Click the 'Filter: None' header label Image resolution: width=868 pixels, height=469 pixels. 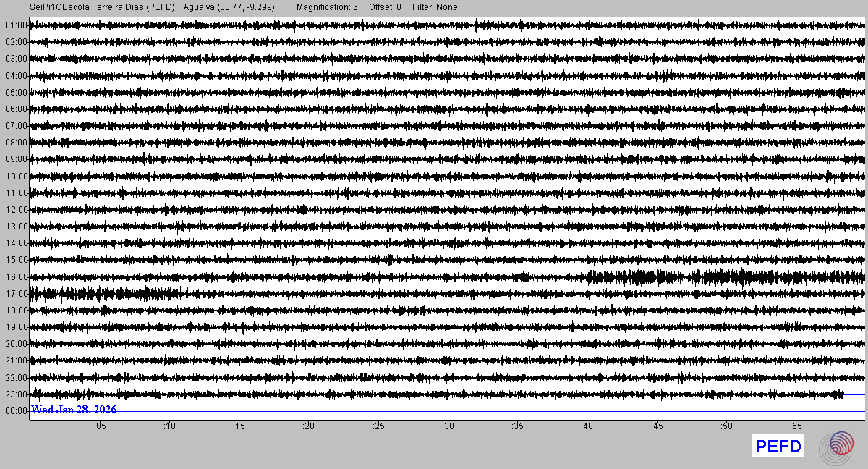435,7
